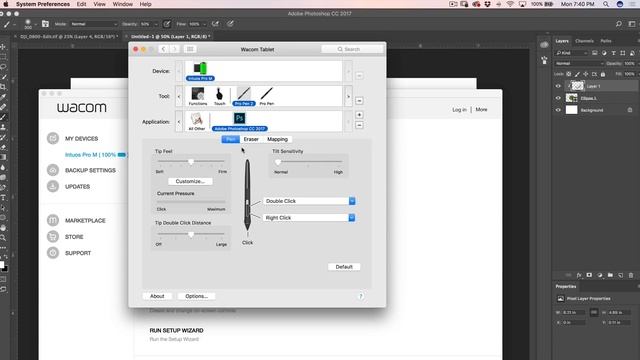Toggle lock image pixels brush icon
The width and height of the screenshot is (640, 360).
[x=577, y=74]
